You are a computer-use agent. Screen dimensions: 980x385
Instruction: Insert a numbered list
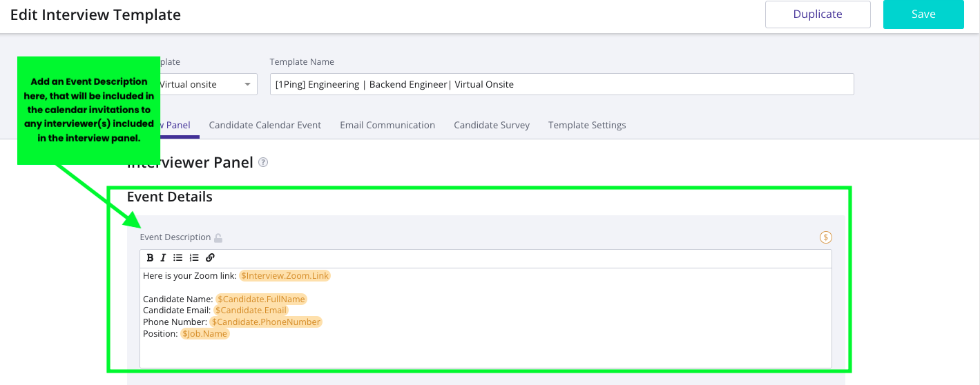[194, 258]
